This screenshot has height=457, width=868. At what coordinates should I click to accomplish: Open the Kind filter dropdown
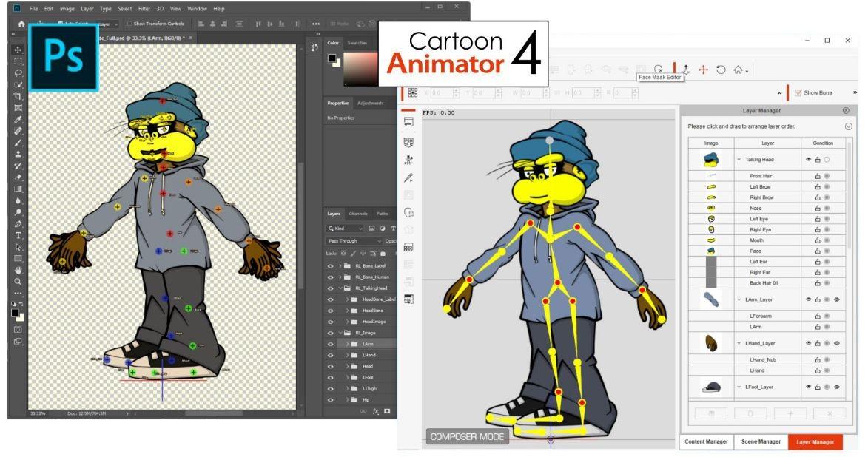(345, 228)
